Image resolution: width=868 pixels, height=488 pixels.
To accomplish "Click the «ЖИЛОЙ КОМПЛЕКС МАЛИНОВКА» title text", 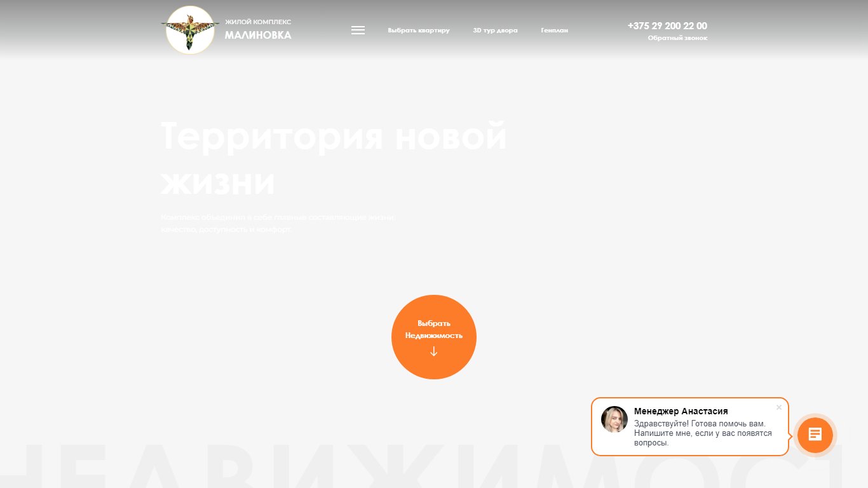I will [258, 30].
